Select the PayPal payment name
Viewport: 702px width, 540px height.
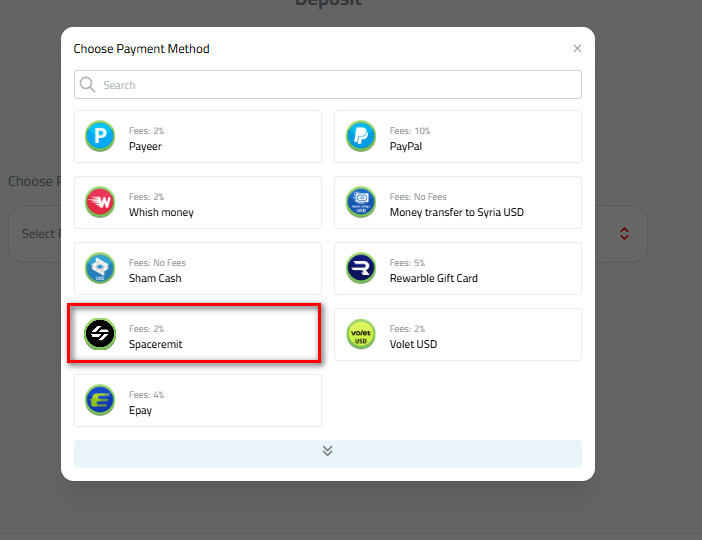[x=406, y=146]
